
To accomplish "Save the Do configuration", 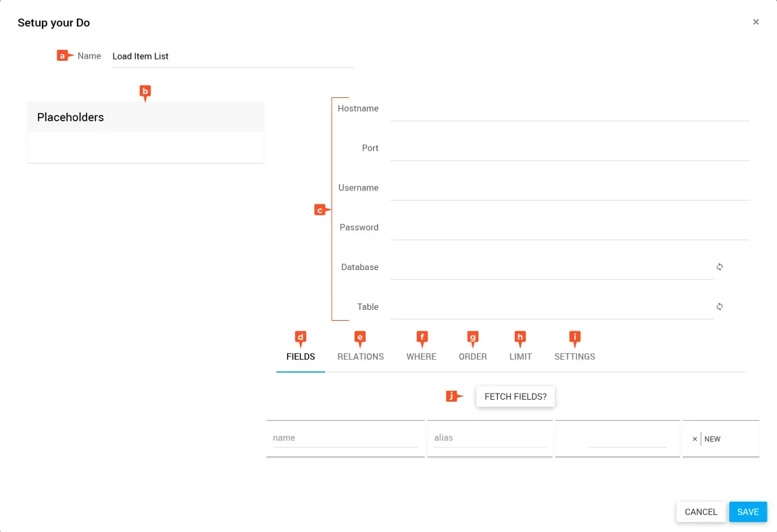I will tap(747, 512).
